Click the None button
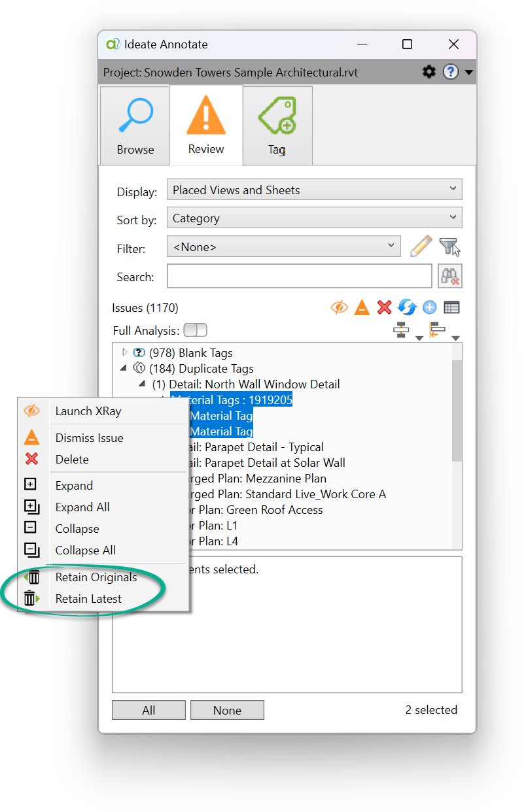526x812 pixels. (227, 710)
